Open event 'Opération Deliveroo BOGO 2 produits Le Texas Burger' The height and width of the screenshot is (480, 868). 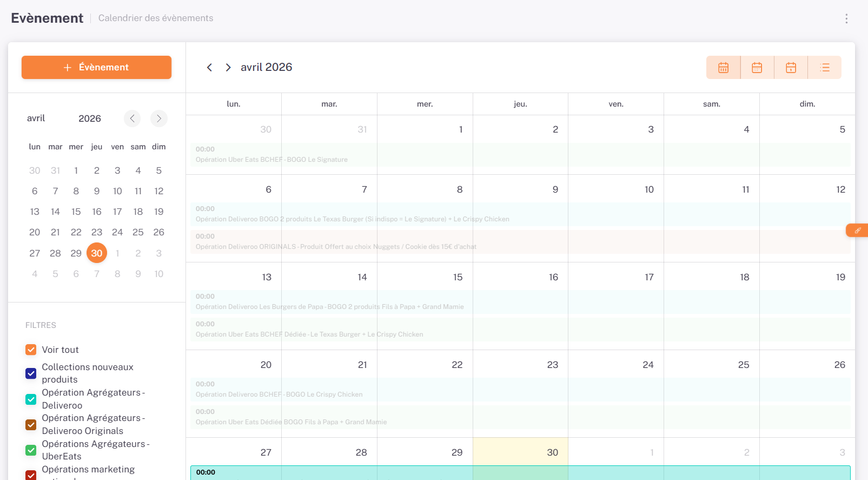coord(520,214)
